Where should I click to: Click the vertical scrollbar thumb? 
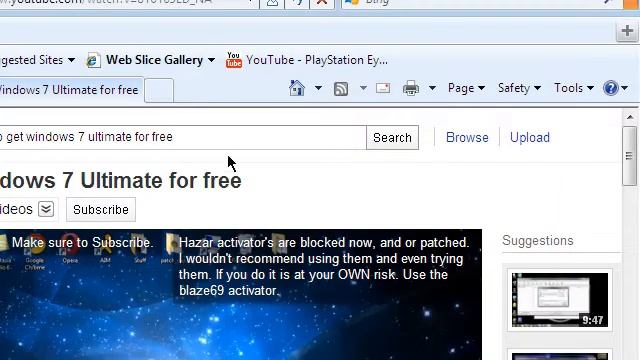(630, 156)
